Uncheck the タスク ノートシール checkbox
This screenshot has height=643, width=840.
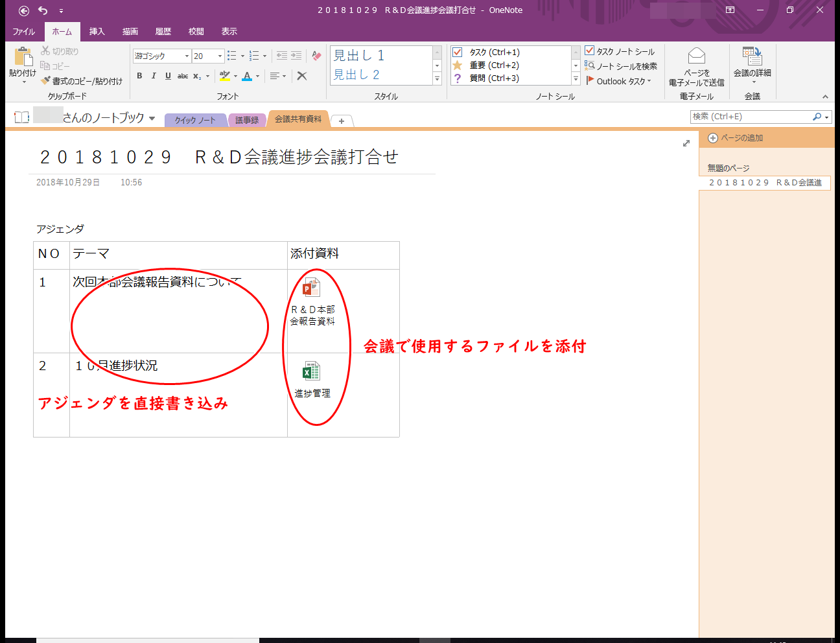pos(589,51)
